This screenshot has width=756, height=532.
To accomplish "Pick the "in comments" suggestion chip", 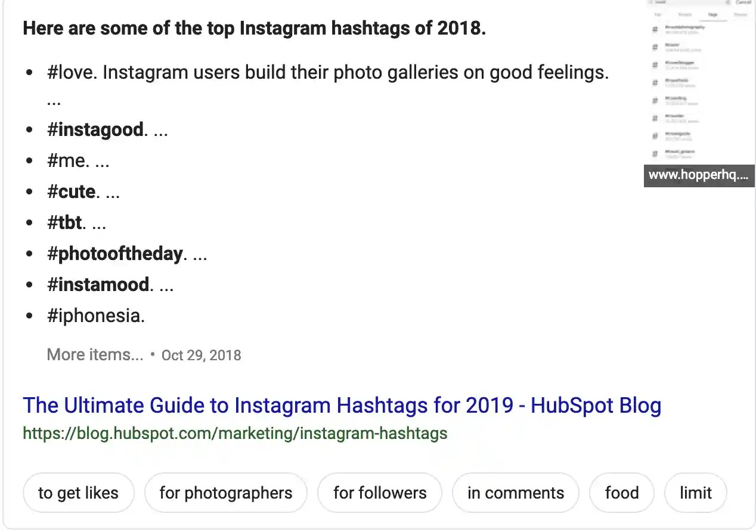I will 516,493.
